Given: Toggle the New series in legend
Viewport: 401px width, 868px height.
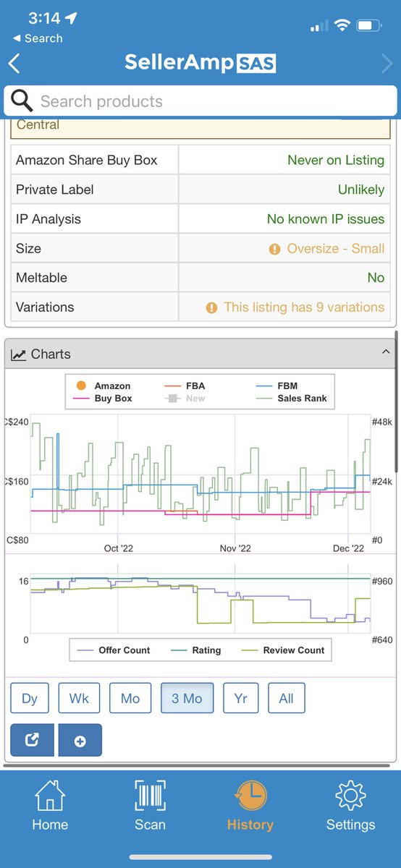Looking at the screenshot, I should pos(185,398).
